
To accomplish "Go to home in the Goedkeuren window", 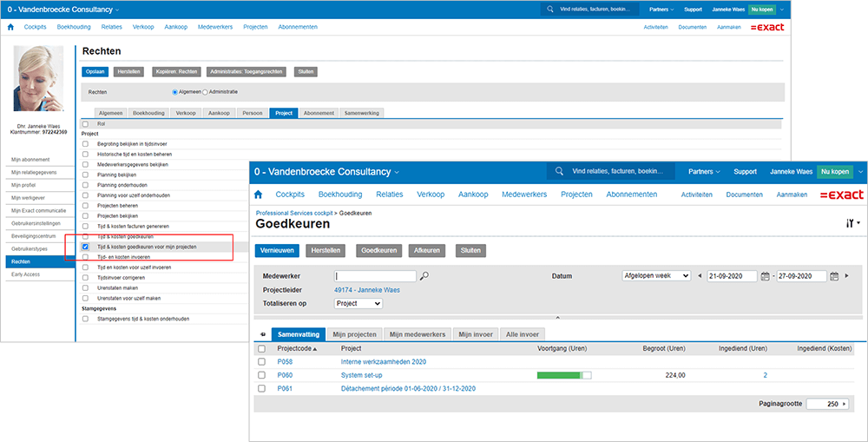I will tap(258, 195).
